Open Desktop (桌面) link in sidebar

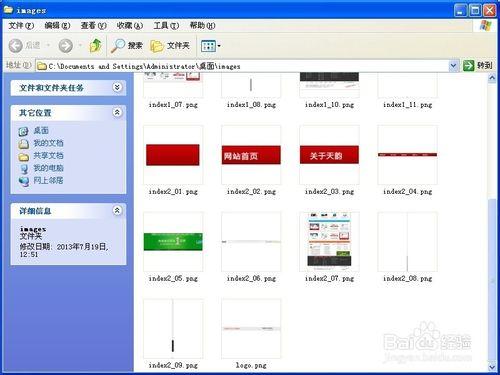click(41, 131)
